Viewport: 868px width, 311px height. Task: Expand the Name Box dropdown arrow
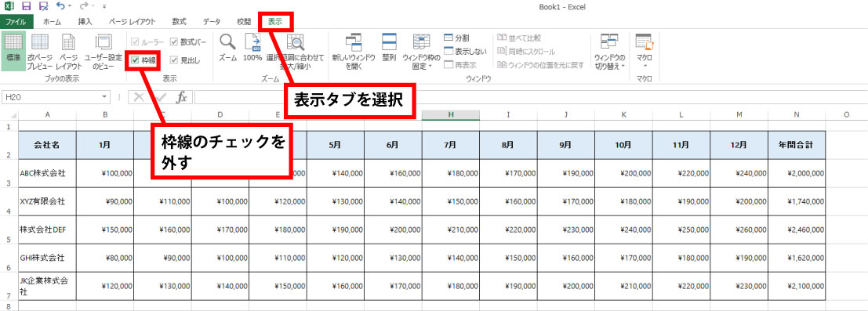[104, 97]
